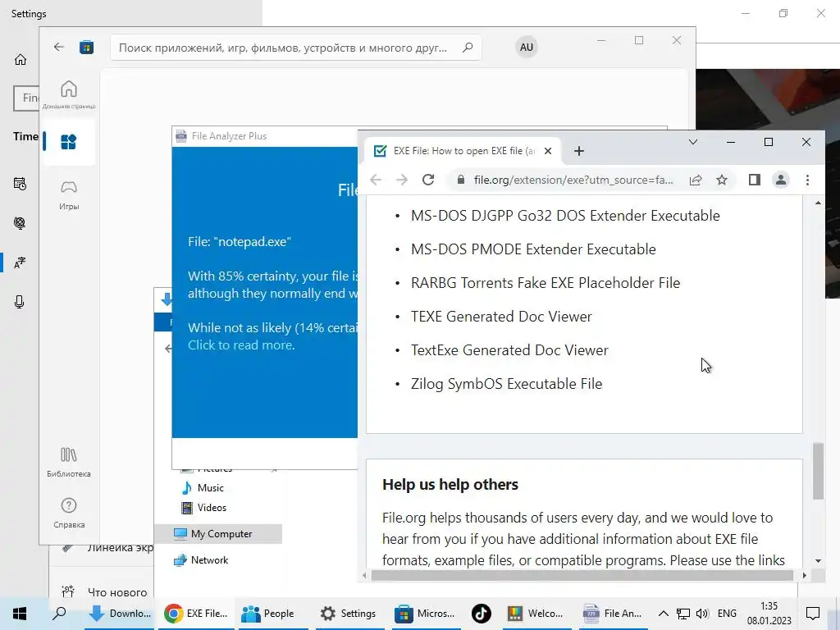Select the EXE File browser tab
The image size is (840, 630).
pyautogui.click(x=463, y=151)
